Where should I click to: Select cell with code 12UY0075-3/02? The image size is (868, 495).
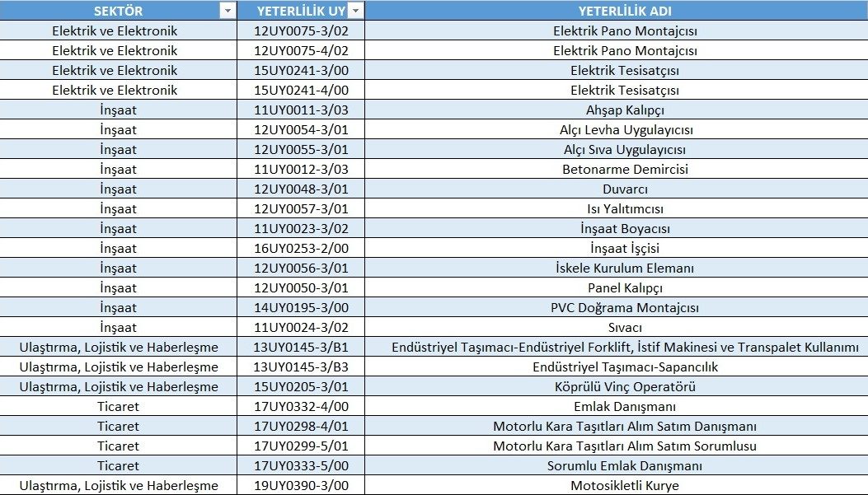[301, 31]
